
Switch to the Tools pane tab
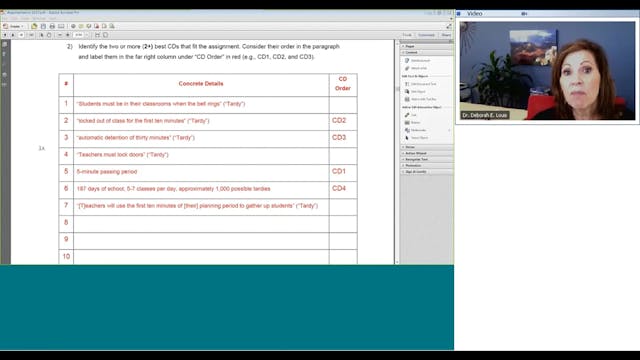(407, 35)
